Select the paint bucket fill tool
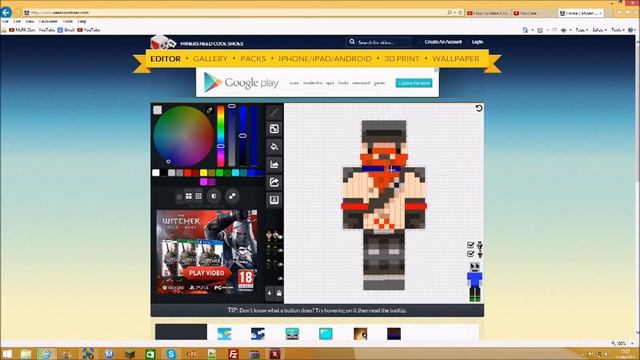 click(274, 147)
